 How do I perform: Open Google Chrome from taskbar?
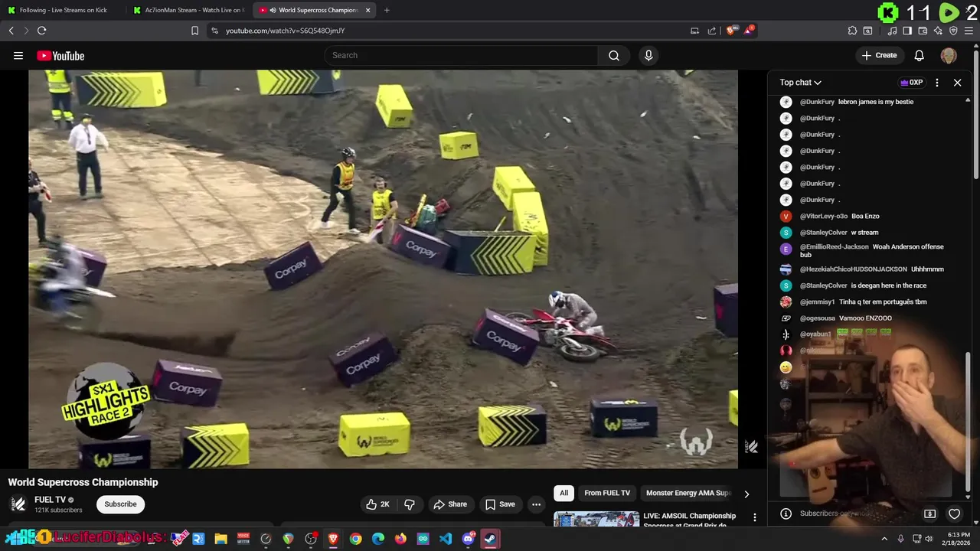[x=355, y=539]
